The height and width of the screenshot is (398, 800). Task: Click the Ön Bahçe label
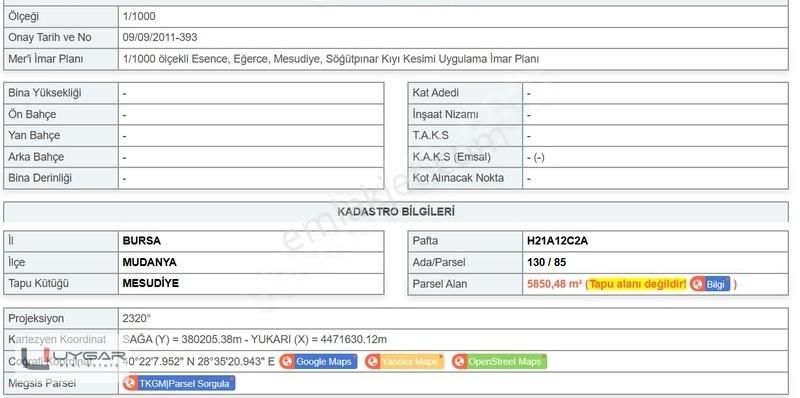click(x=32, y=115)
